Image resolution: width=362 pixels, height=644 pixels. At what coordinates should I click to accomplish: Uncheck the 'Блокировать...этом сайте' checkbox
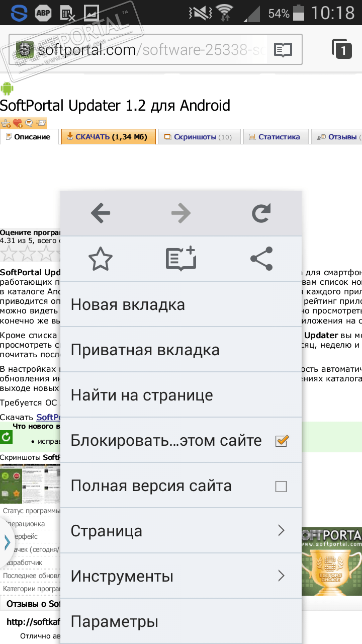click(x=282, y=441)
